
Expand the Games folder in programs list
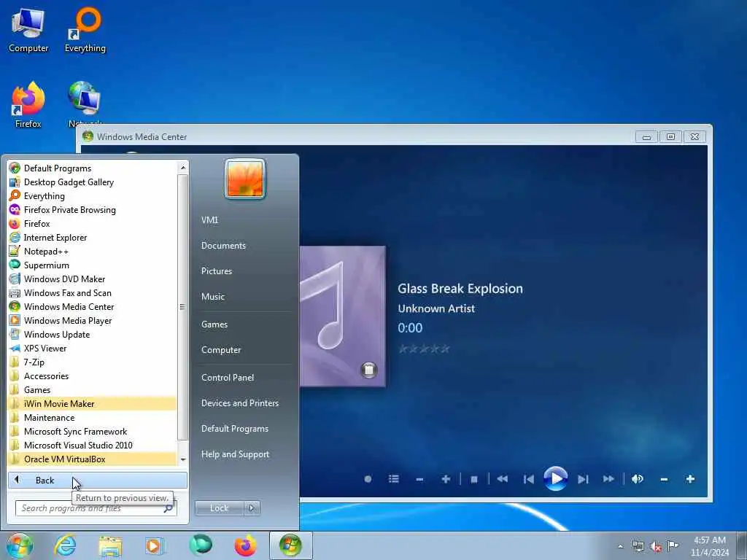click(x=93, y=389)
